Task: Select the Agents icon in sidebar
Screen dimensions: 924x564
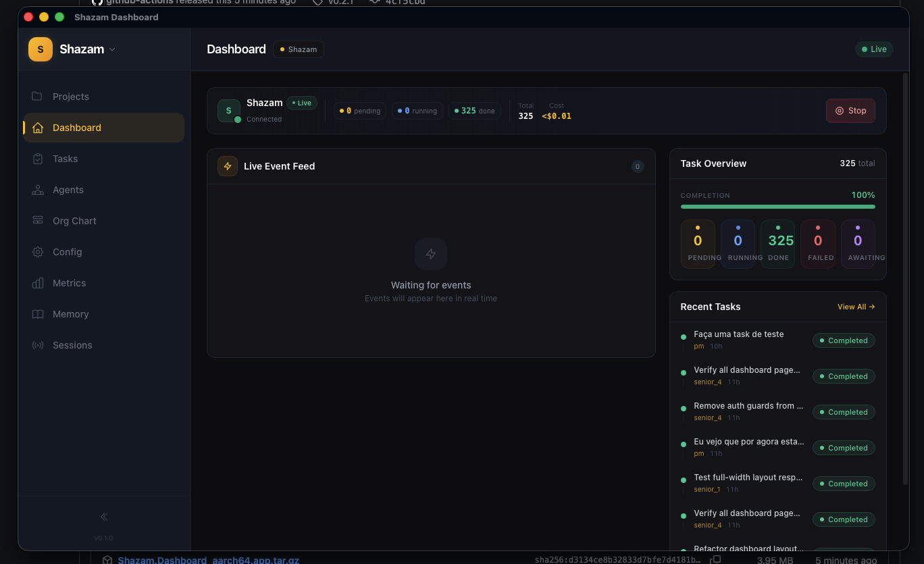Action: coord(38,190)
